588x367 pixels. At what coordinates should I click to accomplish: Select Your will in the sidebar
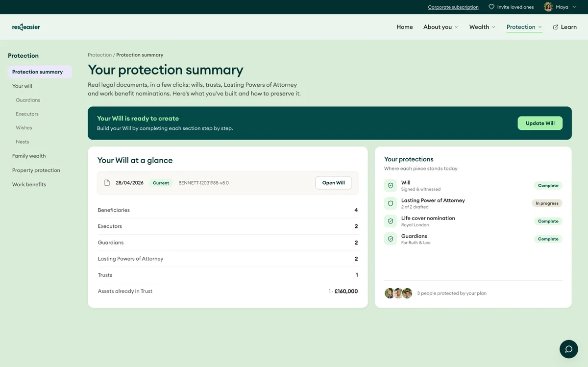point(23,86)
